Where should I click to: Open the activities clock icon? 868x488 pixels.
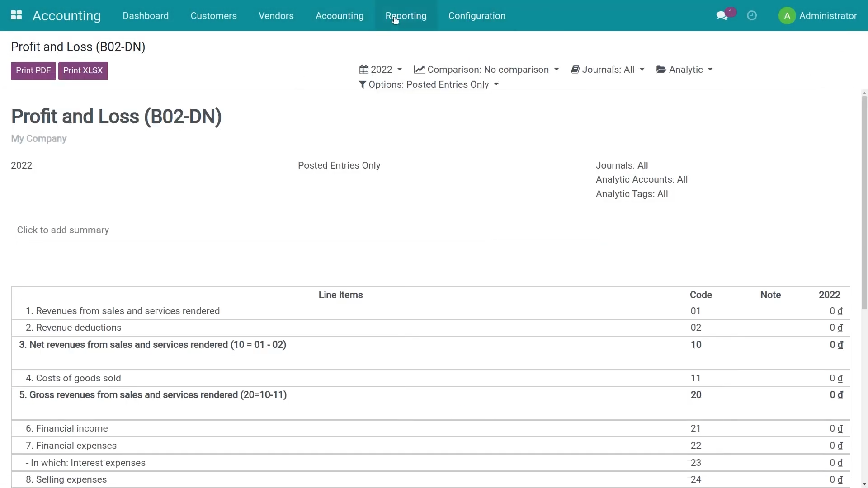(752, 16)
